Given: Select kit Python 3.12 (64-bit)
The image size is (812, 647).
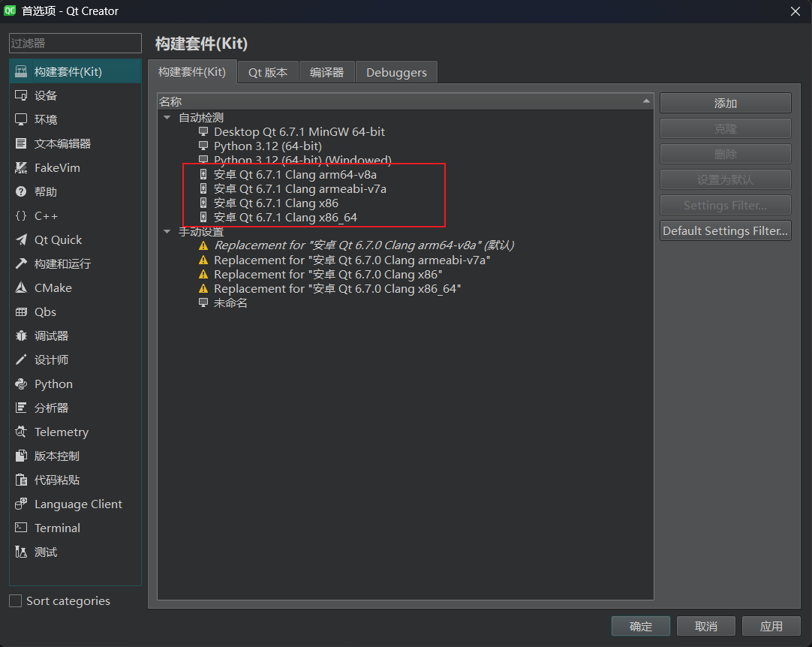Looking at the screenshot, I should tap(268, 146).
